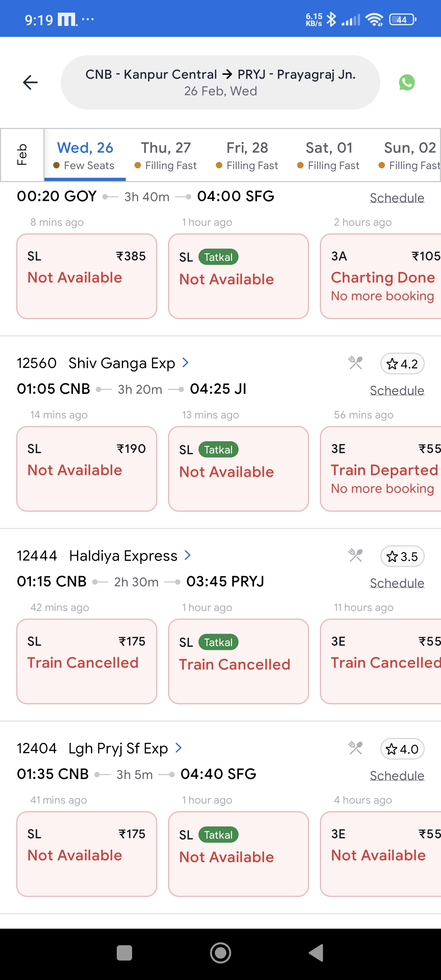Open WhatsApp share icon
This screenshot has height=980, width=441.
[406, 82]
